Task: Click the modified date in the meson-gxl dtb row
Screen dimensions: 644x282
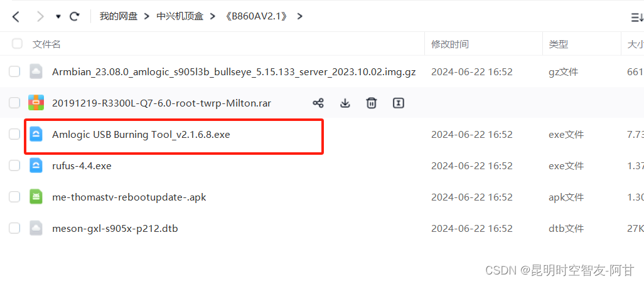Action: (472, 228)
